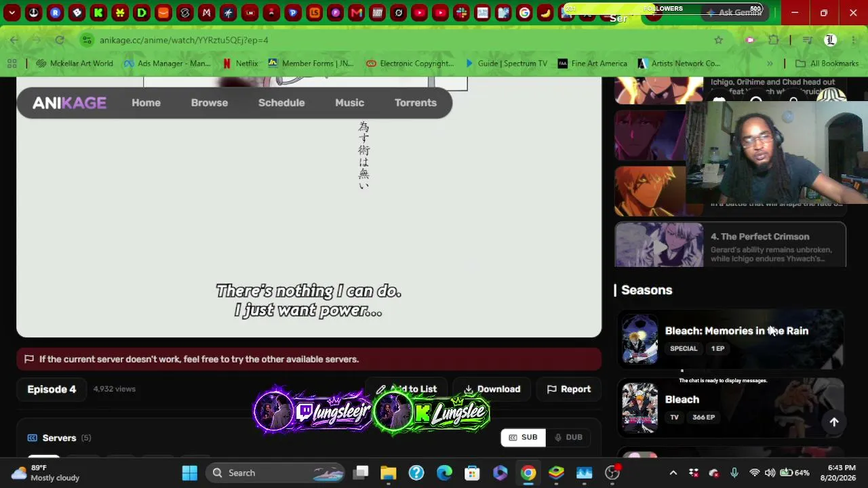Open the clock and date 6:43 PM
868x488 pixels.
[x=838, y=472]
